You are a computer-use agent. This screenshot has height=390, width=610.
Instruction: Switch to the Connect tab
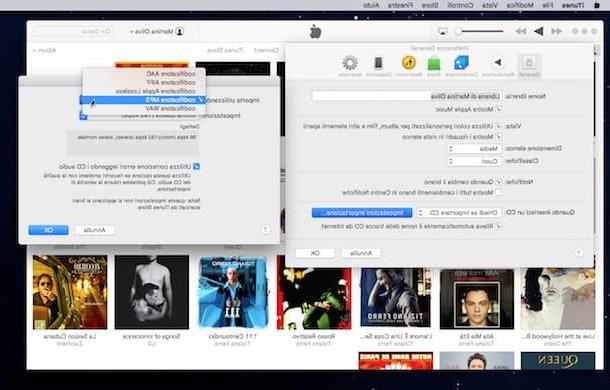tap(266, 50)
